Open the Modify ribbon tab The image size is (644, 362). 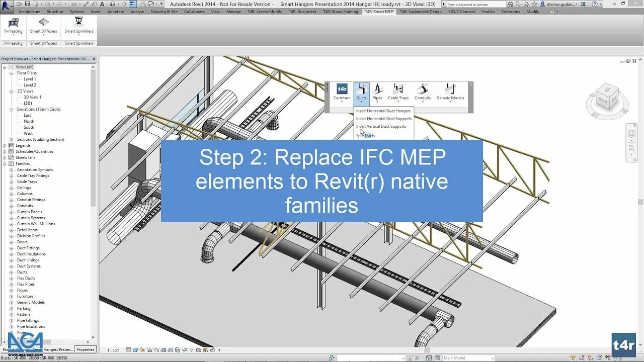[533, 11]
